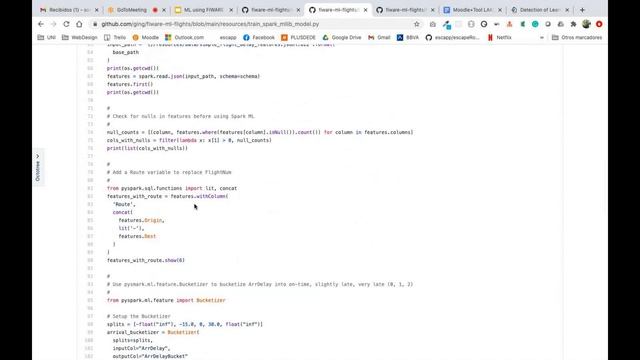Close the GoToMeeting tab

tap(164, 10)
